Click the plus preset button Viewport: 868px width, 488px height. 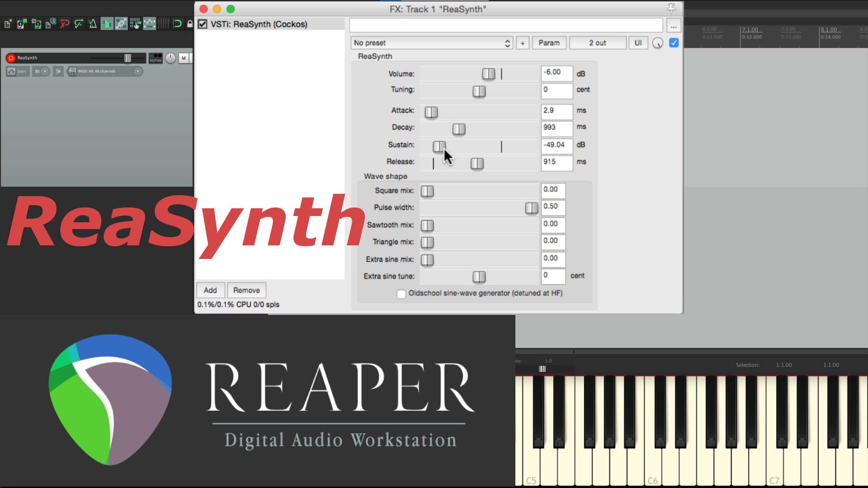[x=523, y=43]
